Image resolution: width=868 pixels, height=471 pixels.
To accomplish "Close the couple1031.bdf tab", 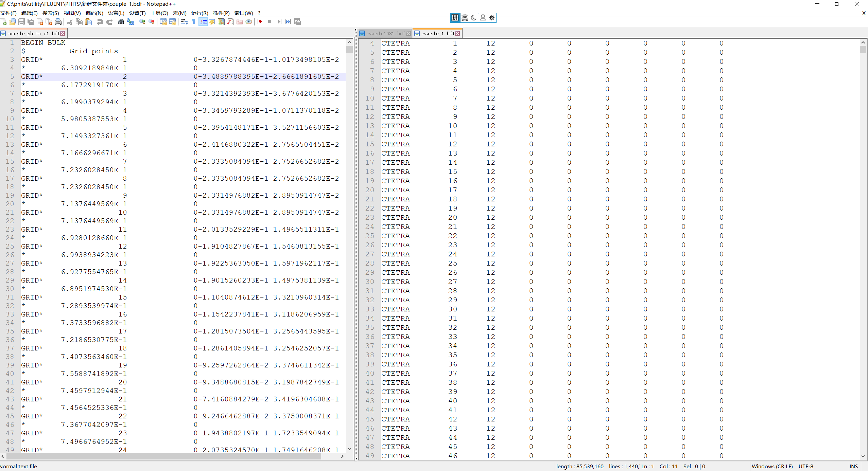I will coord(409,33).
